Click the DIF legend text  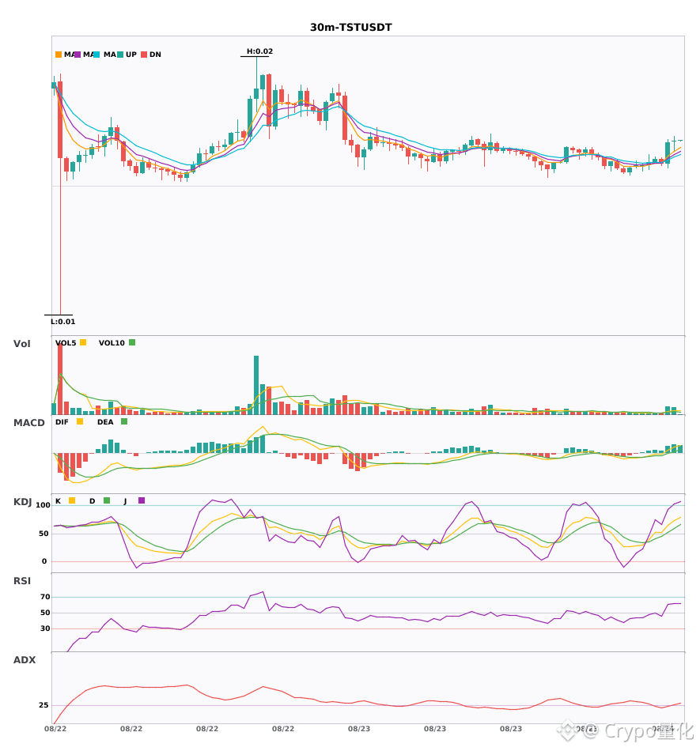(x=62, y=422)
